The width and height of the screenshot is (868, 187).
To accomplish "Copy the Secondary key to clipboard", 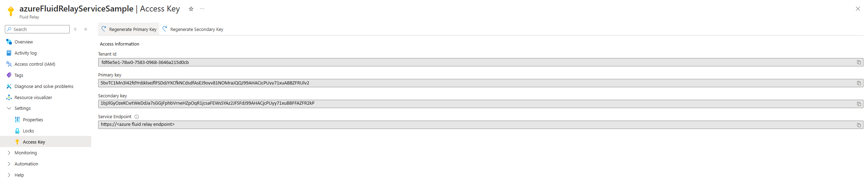I will coord(859,104).
